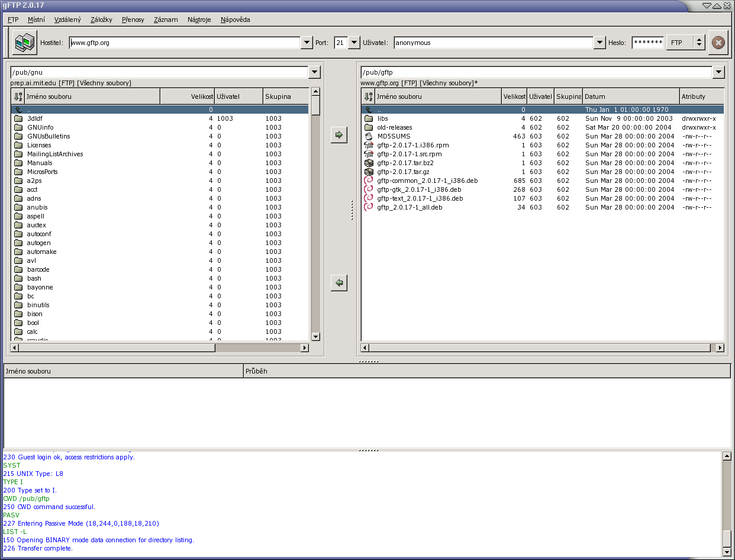The image size is (735, 560).
Task: Click the 3dldf folder icon
Action: tap(18, 118)
